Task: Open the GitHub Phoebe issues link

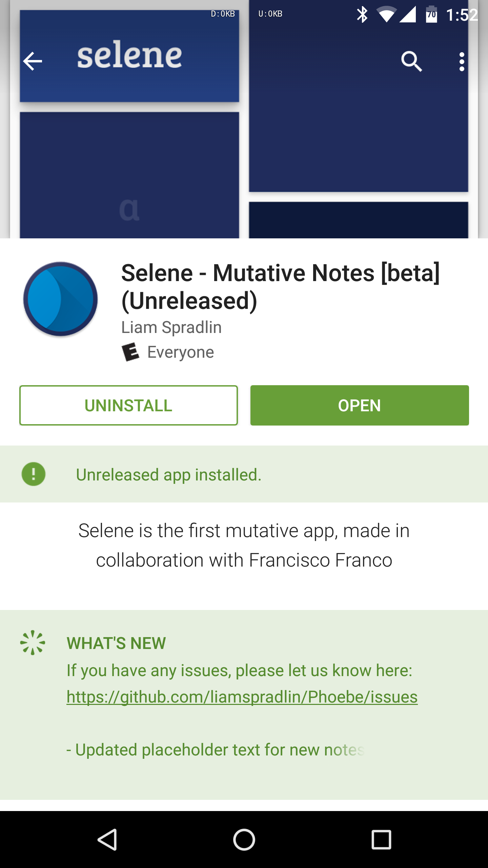Action: coord(242,697)
